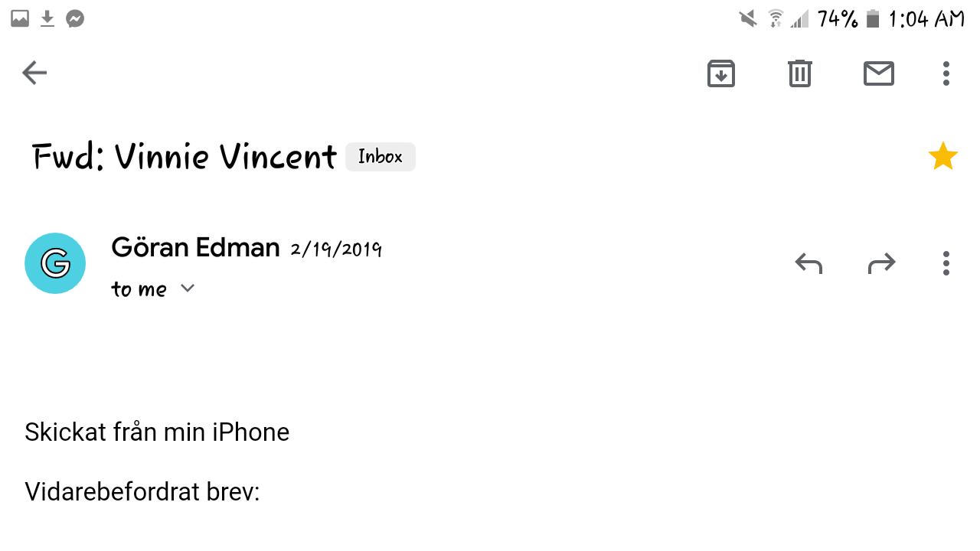Tap the sender name Göran Edman
980x551 pixels.
tap(195, 248)
